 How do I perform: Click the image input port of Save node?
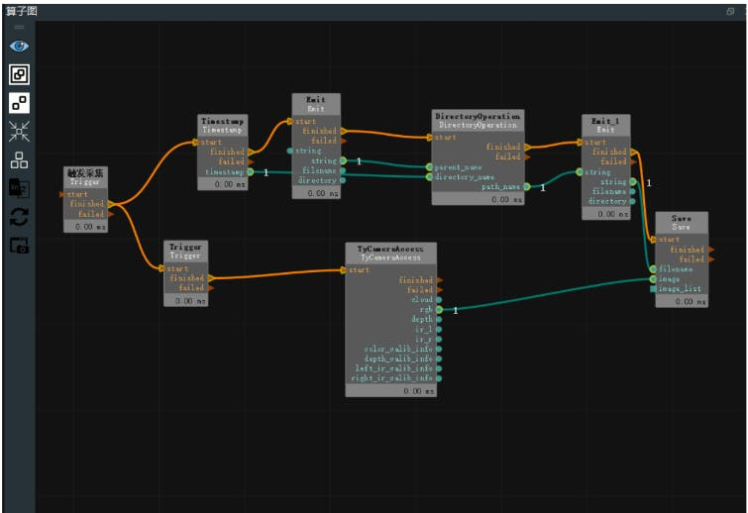653,279
